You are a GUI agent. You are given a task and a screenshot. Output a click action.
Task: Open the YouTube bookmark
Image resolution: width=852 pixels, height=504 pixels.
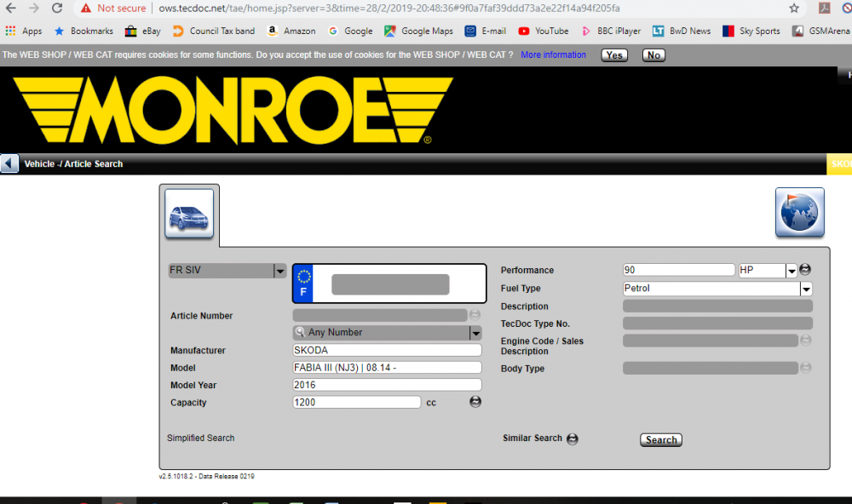544,31
